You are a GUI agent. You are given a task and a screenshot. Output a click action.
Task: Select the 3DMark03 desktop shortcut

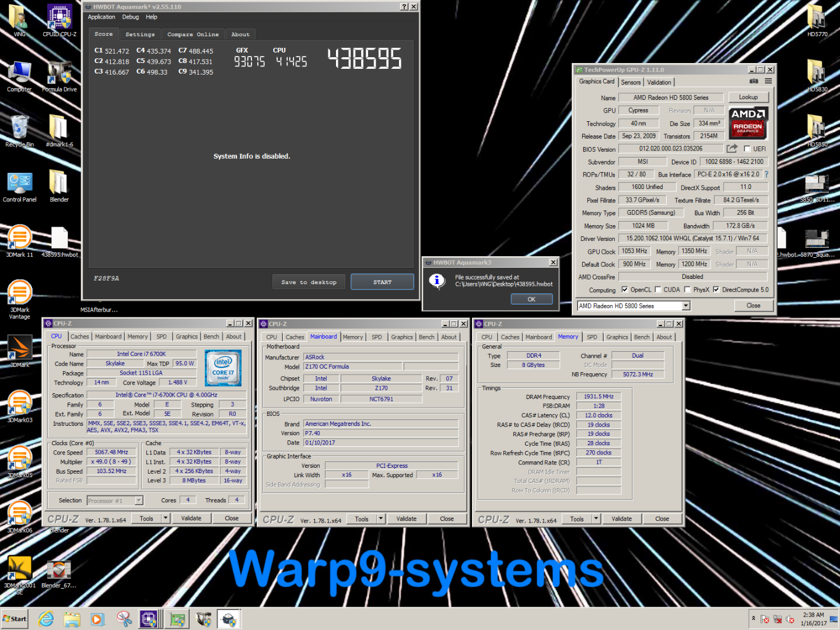click(x=19, y=407)
